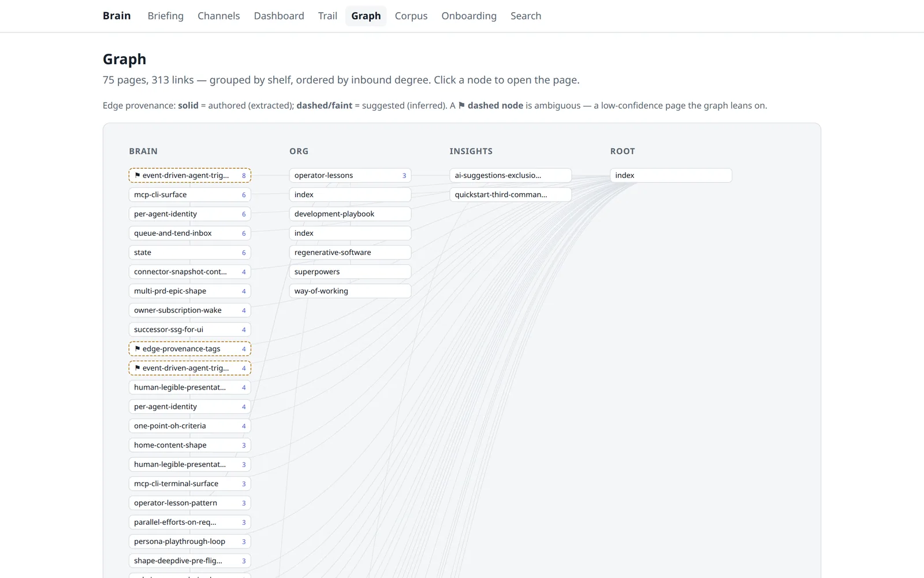Open home-content-shape node
This screenshot has height=578, width=924.
(x=190, y=445)
